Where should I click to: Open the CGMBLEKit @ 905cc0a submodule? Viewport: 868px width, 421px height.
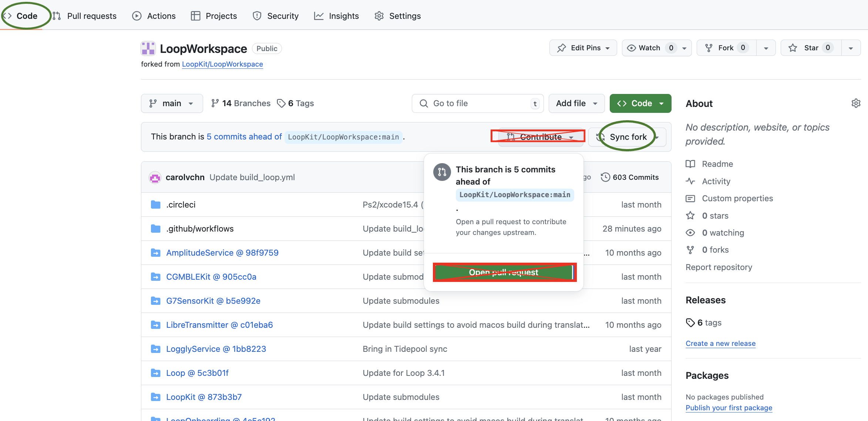(211, 277)
